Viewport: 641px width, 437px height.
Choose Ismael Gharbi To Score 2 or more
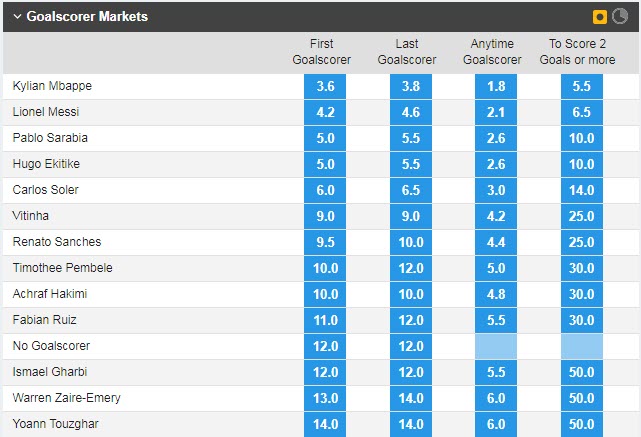582,372
